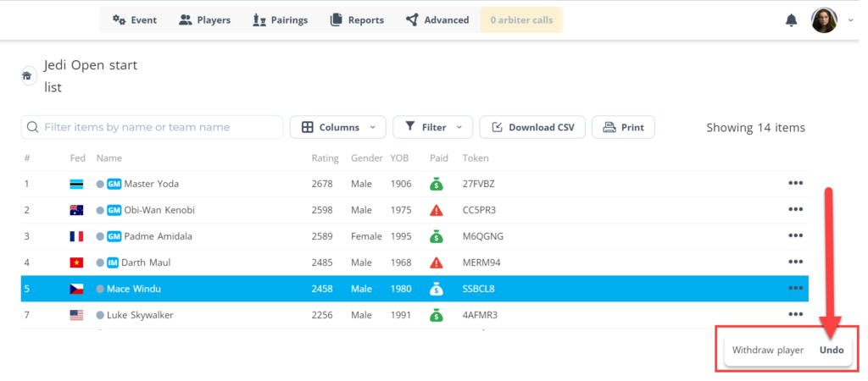Click the Jedi Open start list title
The width and height of the screenshot is (868, 381).
tap(91, 76)
